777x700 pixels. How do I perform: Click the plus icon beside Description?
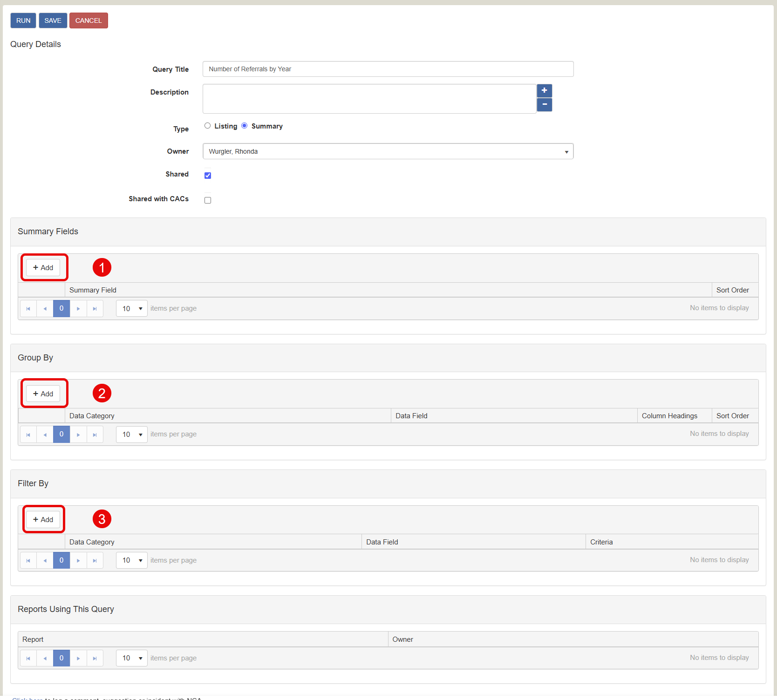(544, 90)
